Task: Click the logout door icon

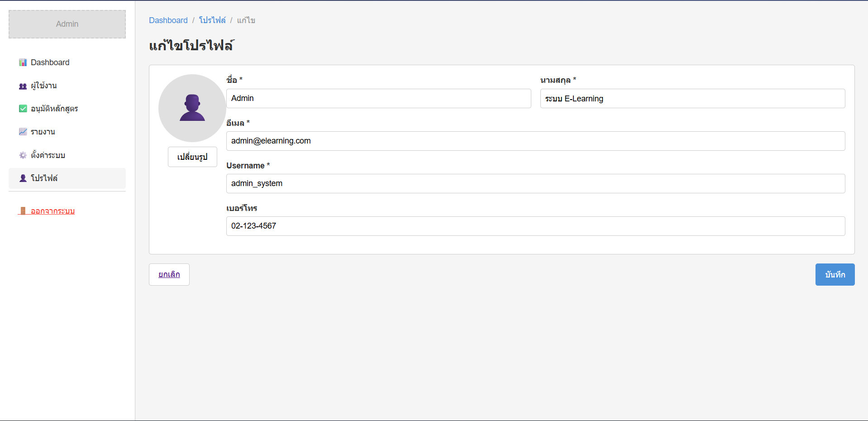Action: click(x=23, y=211)
